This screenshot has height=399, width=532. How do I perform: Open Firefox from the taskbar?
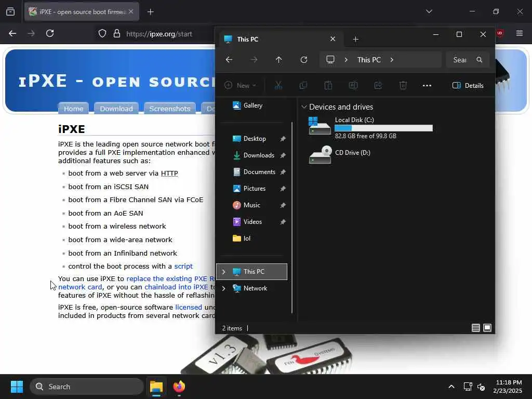[179, 387]
